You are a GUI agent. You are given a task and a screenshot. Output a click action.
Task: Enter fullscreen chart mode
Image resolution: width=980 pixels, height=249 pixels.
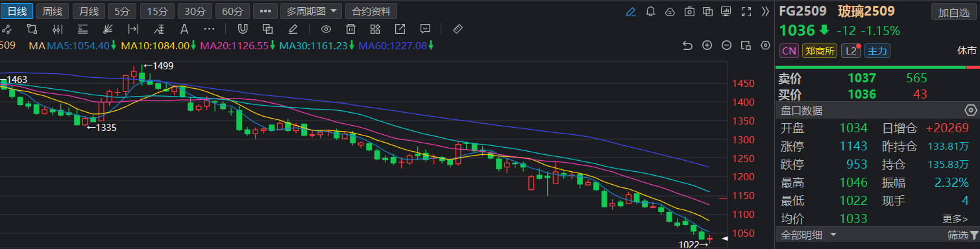point(746,11)
